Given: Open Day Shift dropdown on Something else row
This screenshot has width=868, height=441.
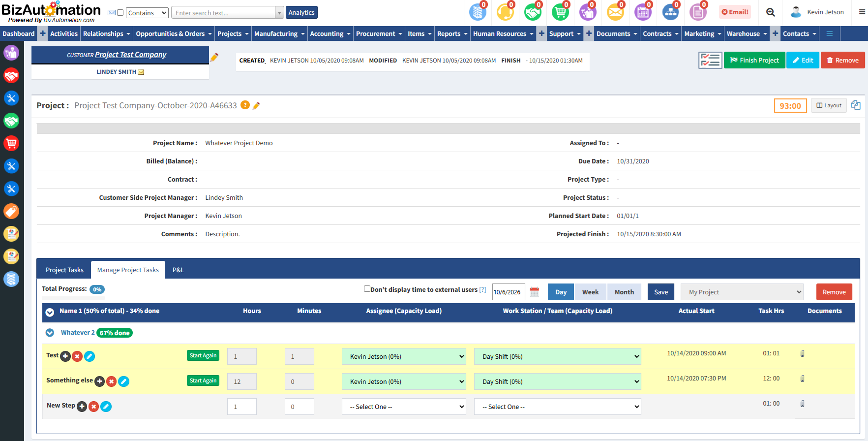Looking at the screenshot, I should click(x=558, y=381).
